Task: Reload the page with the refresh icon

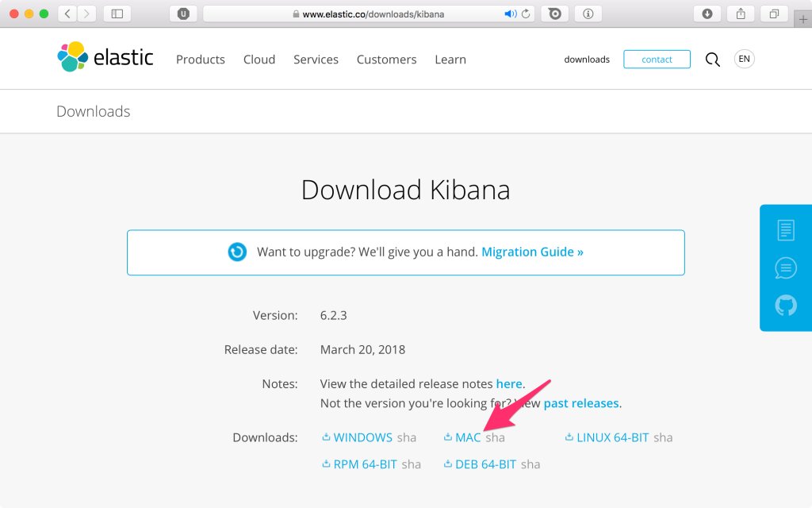Action: click(526, 14)
